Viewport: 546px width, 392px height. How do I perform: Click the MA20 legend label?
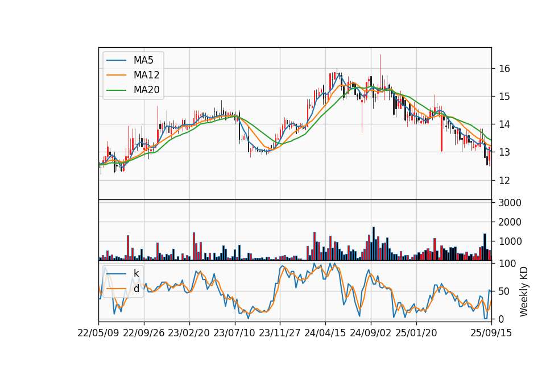tap(146, 90)
